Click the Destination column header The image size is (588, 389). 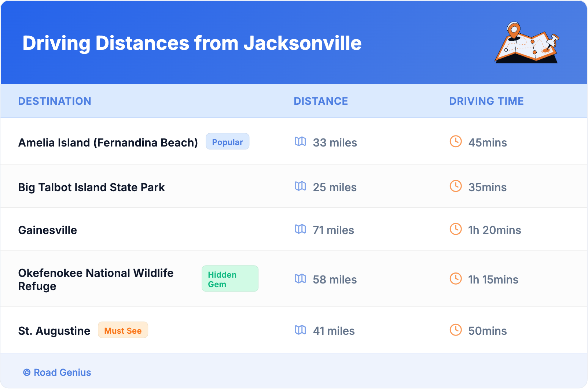click(55, 101)
